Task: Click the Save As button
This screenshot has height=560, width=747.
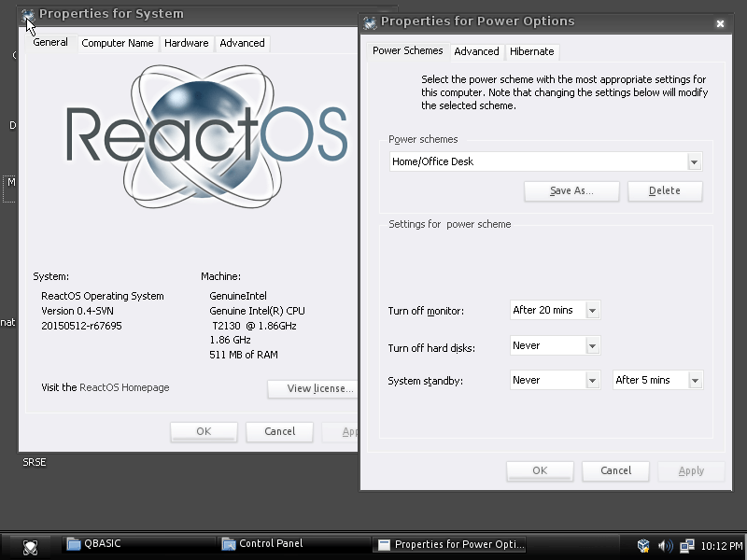Action: click(x=571, y=190)
